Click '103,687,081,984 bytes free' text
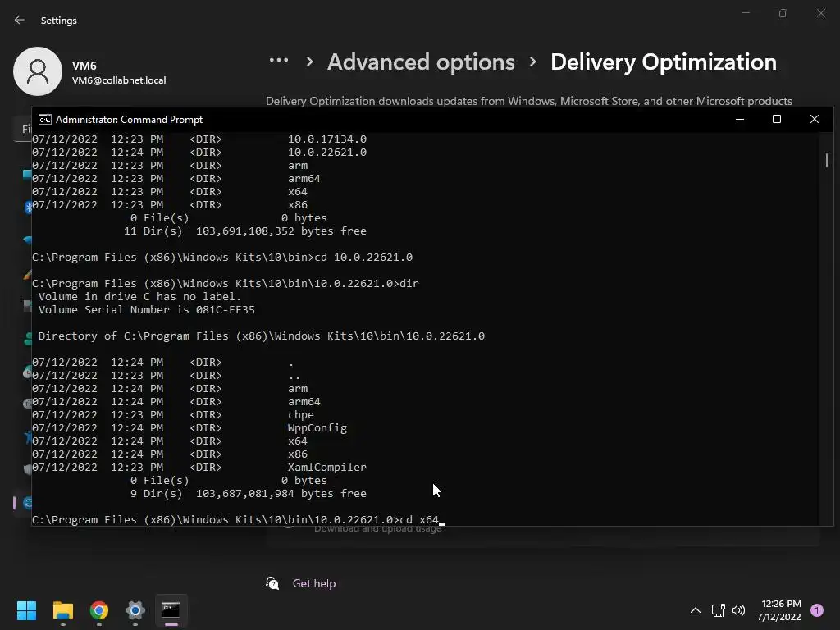840x630 pixels. coord(281,493)
